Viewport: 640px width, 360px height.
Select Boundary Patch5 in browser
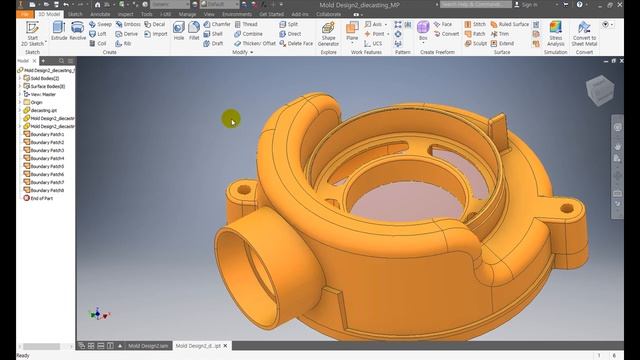pyautogui.click(x=44, y=167)
